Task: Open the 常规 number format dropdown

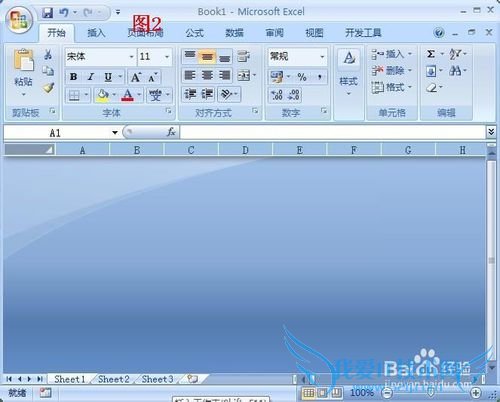Action: pyautogui.click(x=322, y=57)
